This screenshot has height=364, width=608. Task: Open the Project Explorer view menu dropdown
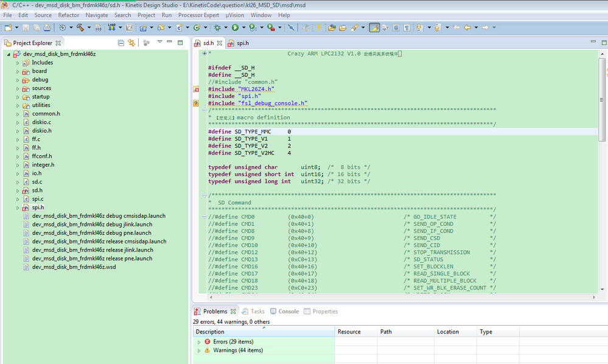[x=159, y=43]
